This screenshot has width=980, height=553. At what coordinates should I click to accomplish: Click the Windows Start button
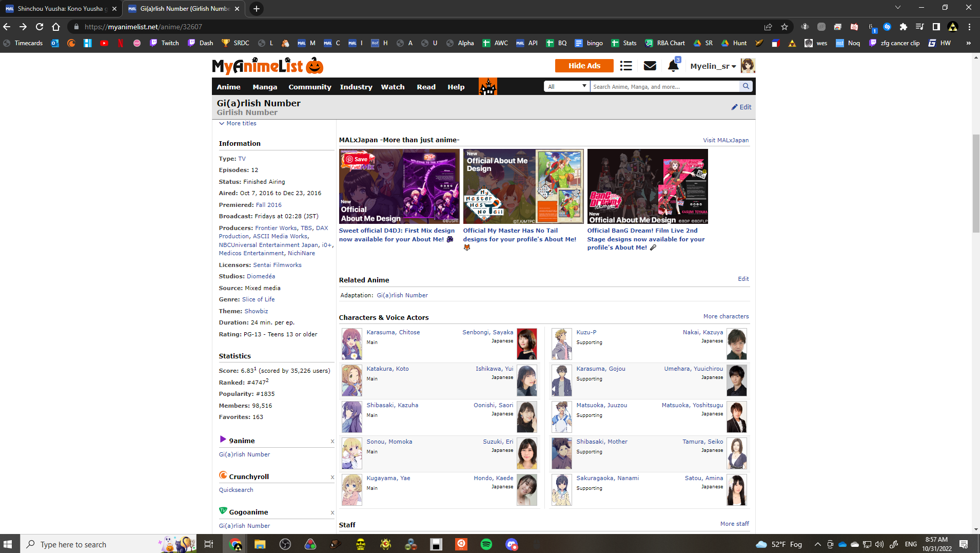pyautogui.click(x=8, y=544)
